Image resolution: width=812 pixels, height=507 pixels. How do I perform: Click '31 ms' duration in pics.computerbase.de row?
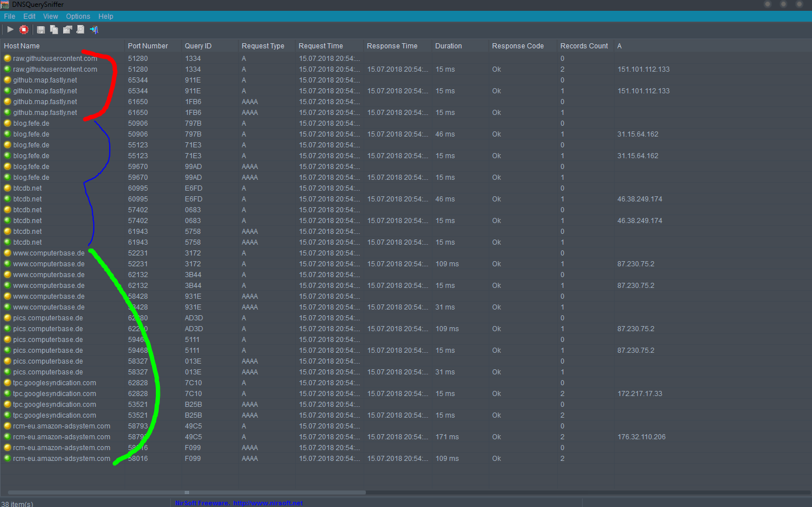point(445,372)
